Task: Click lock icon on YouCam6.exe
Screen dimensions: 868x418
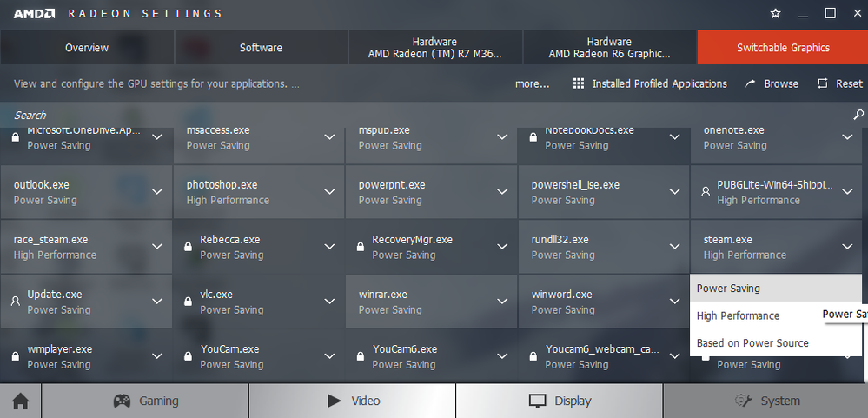Action: [361, 356]
